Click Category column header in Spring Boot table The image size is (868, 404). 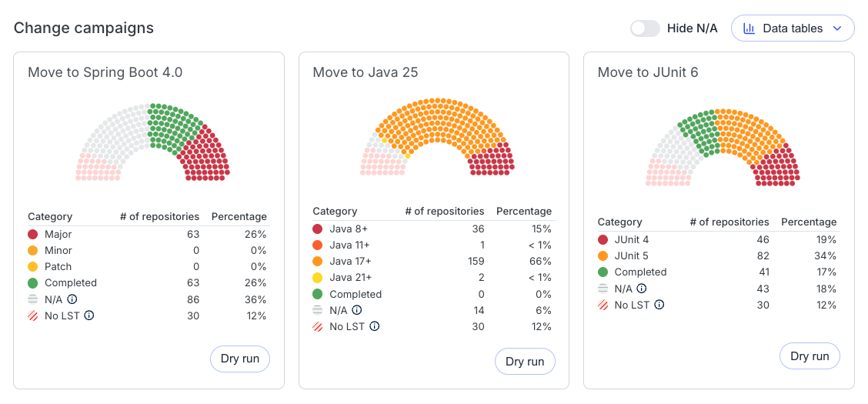click(50, 216)
